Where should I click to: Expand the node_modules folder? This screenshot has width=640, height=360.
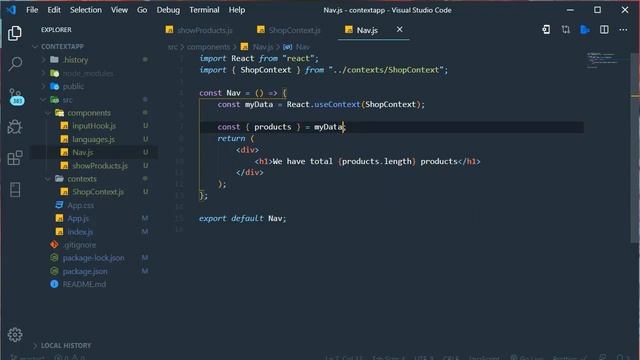(x=88, y=73)
